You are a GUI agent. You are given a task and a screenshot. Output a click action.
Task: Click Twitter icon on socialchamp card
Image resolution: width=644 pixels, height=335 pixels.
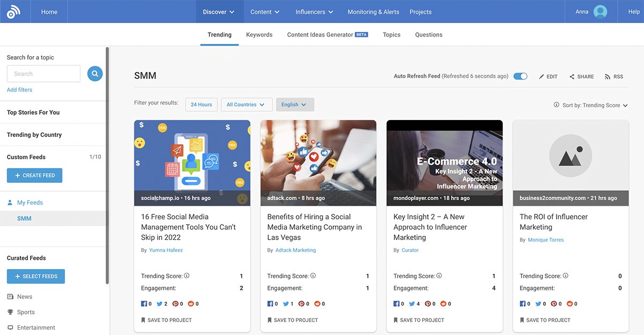159,304
